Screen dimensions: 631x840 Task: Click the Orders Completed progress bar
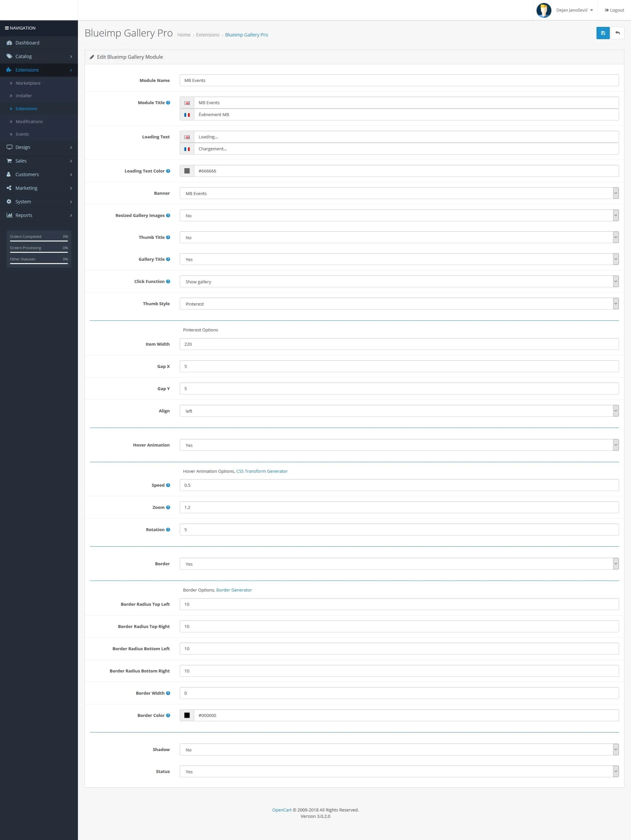pos(39,241)
